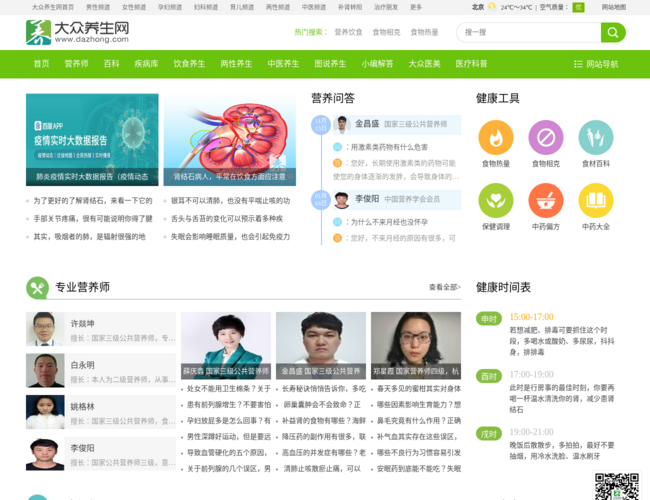Expand the 更多 item in top bar
The height and width of the screenshot is (500, 650).
[416, 7]
